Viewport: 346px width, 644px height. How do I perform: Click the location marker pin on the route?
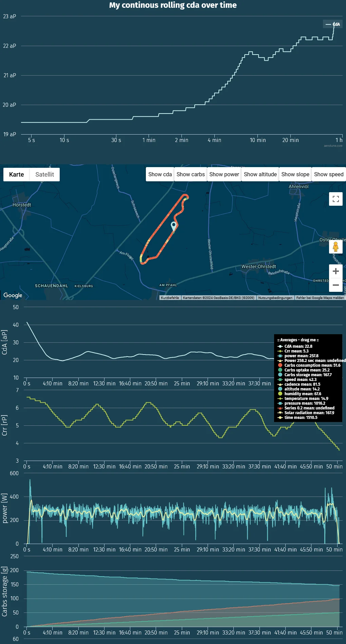pyautogui.click(x=174, y=226)
